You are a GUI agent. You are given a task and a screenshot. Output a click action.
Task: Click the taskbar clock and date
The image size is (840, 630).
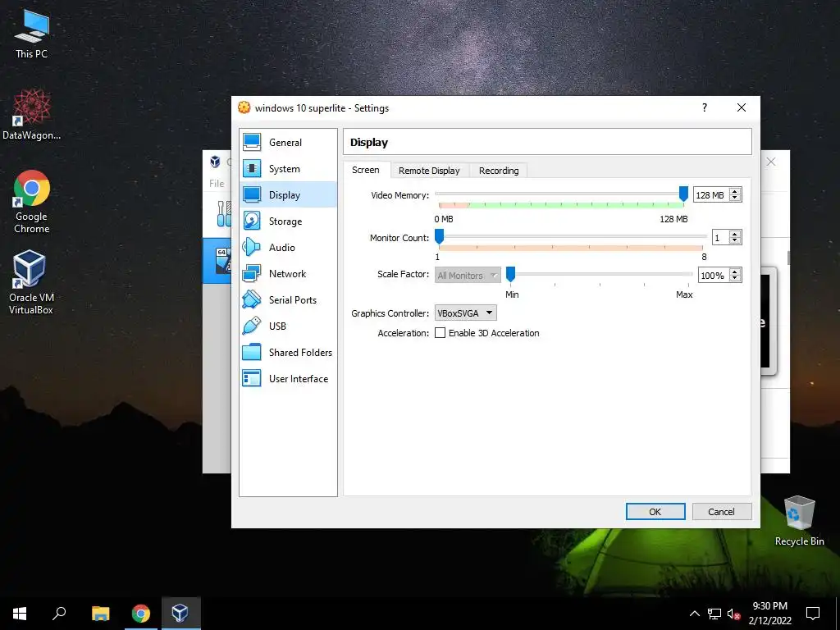(x=769, y=614)
